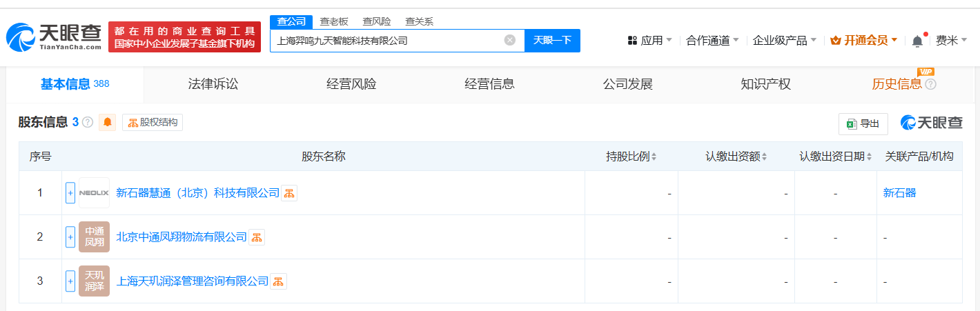
Task: Click the 天眼一下 search button
Action: (x=552, y=40)
